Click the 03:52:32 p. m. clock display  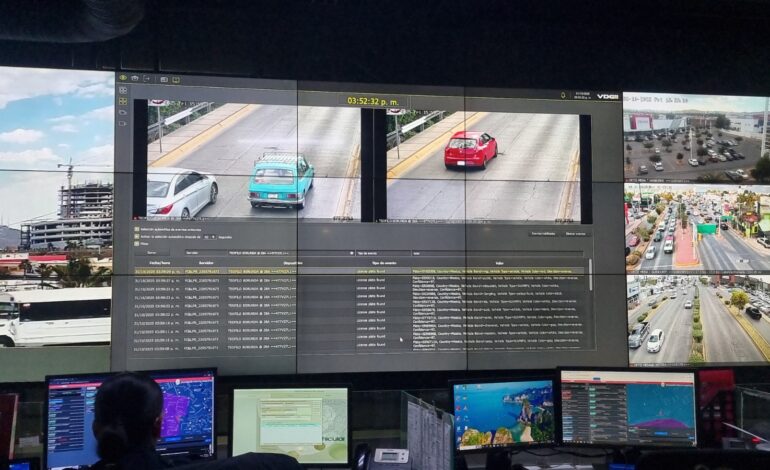[373, 101]
